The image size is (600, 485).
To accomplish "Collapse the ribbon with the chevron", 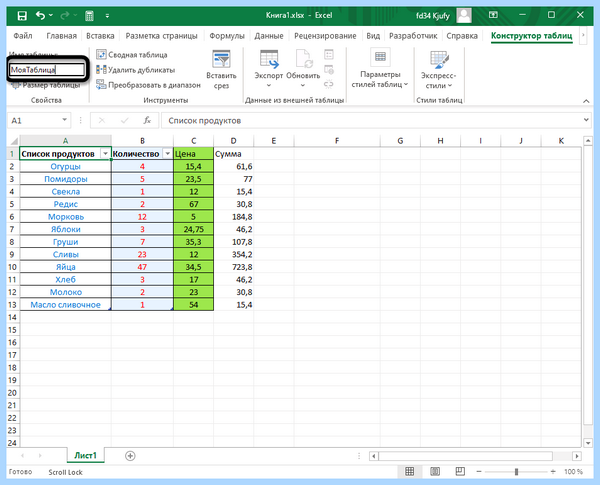I will click(x=586, y=101).
